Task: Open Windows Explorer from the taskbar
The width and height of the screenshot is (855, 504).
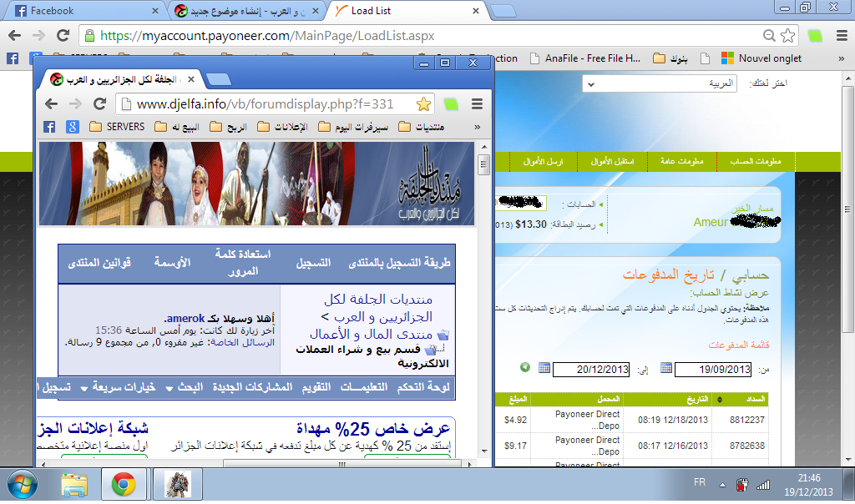Action: click(x=74, y=484)
